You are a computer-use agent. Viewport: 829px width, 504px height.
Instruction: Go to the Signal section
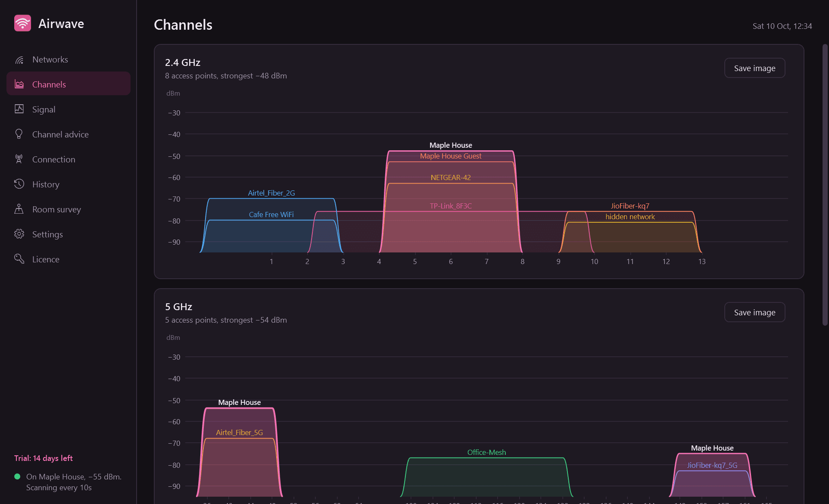pyautogui.click(x=69, y=109)
